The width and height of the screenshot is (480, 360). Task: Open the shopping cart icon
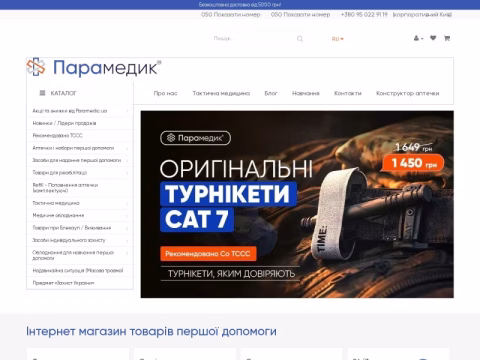447,38
